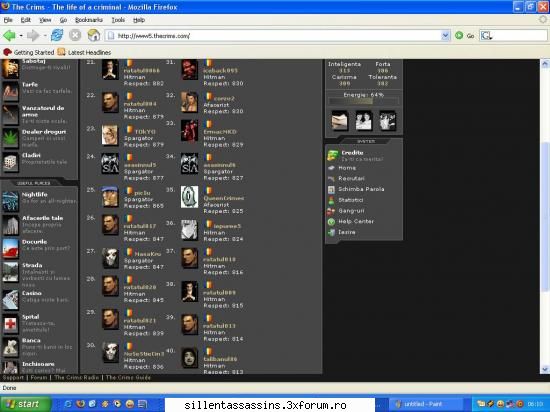Click the Firefox Forward arrow

pos(33,35)
